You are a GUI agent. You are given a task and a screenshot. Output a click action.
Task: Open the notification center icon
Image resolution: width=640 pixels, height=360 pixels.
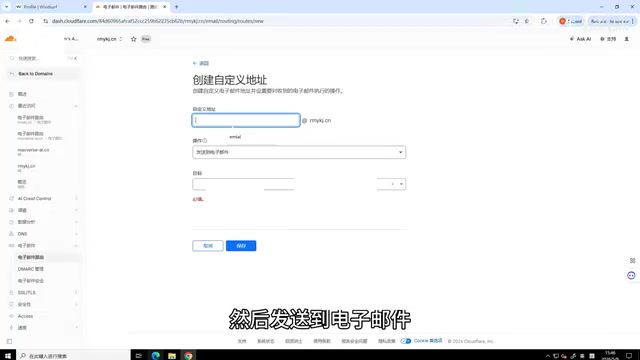(629, 356)
